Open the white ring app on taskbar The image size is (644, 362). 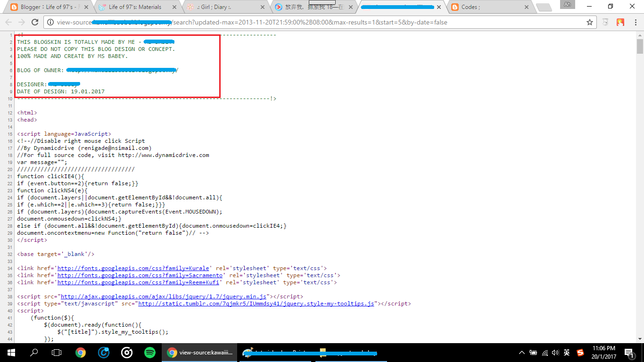click(127, 352)
